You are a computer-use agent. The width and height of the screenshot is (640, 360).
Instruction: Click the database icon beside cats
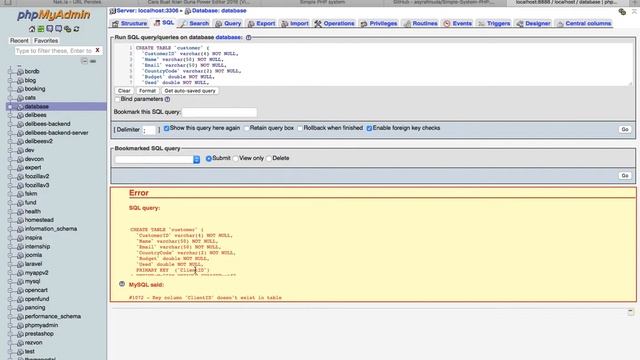tap(20, 98)
